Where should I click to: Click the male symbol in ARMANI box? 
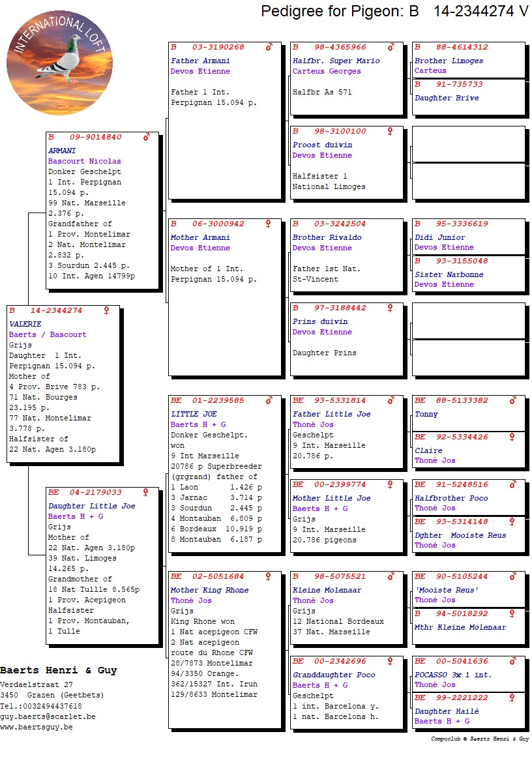147,138
